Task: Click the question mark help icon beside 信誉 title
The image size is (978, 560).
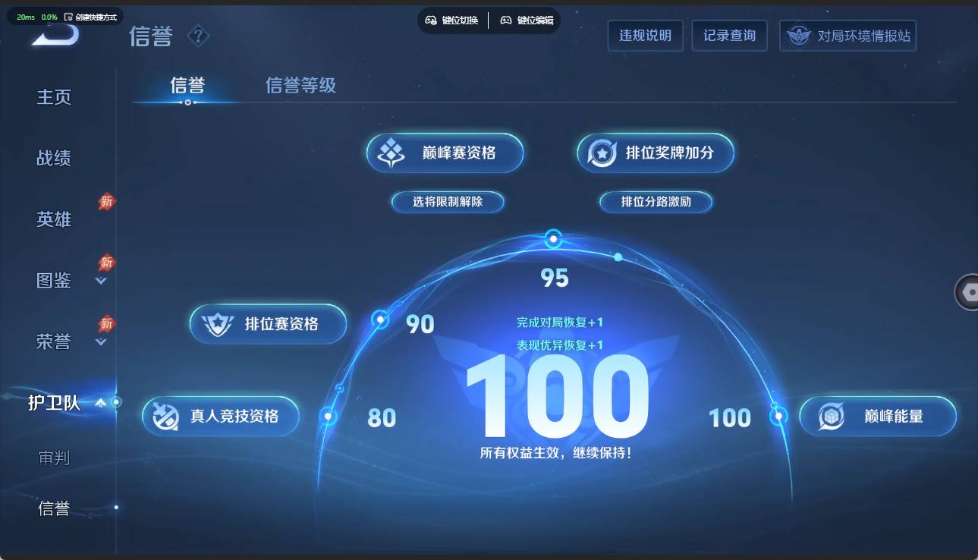Action: [198, 36]
